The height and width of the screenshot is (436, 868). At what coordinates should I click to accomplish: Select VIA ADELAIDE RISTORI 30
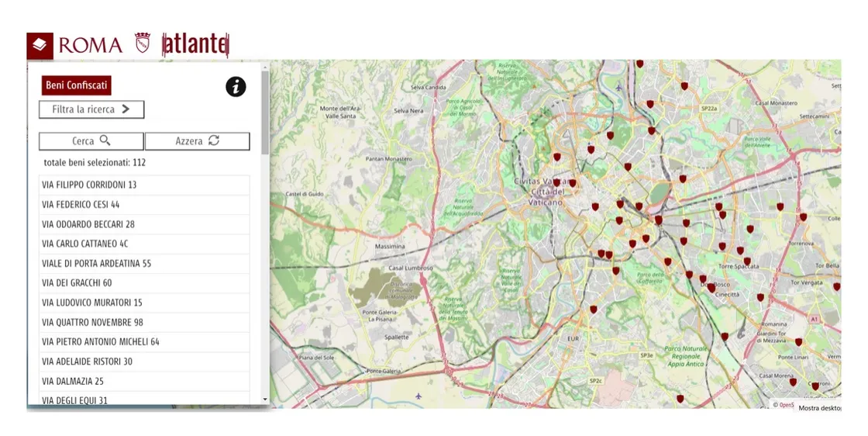tap(144, 362)
